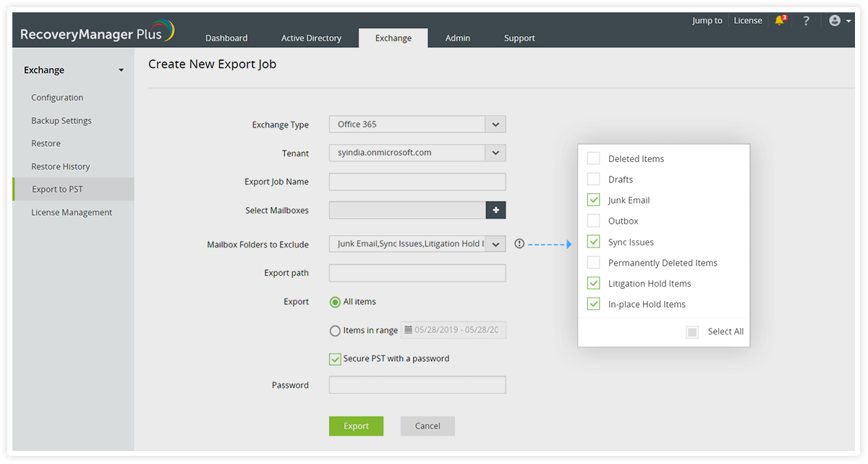Check the Deleted Items folder checkbox
Image resolution: width=868 pixels, height=464 pixels.
tap(593, 158)
